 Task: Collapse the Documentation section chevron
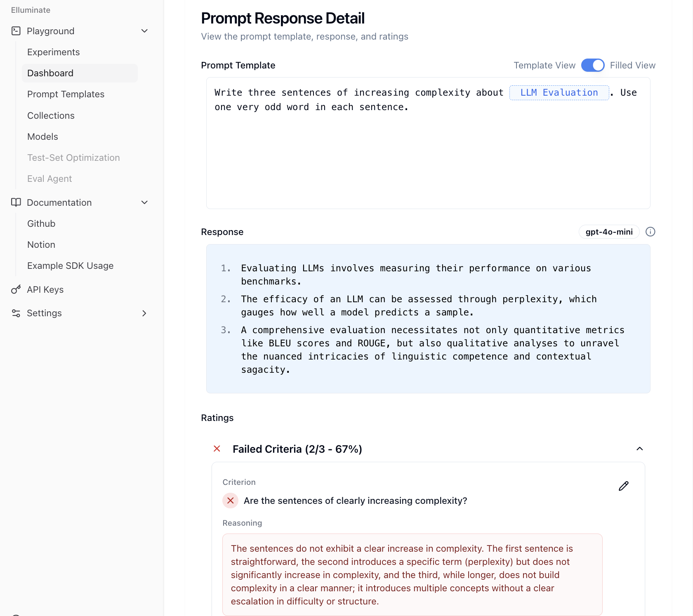click(144, 202)
